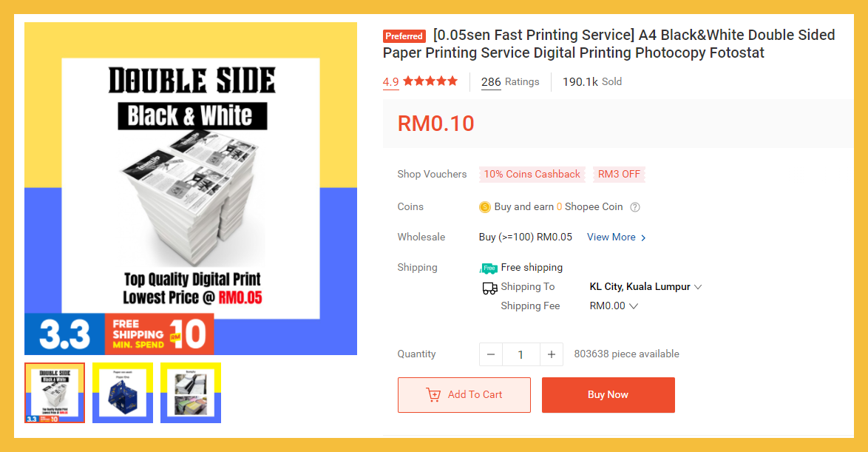Select the third printed stacks thumbnail
Viewport: 868px width, 452px height.
pyautogui.click(x=191, y=393)
